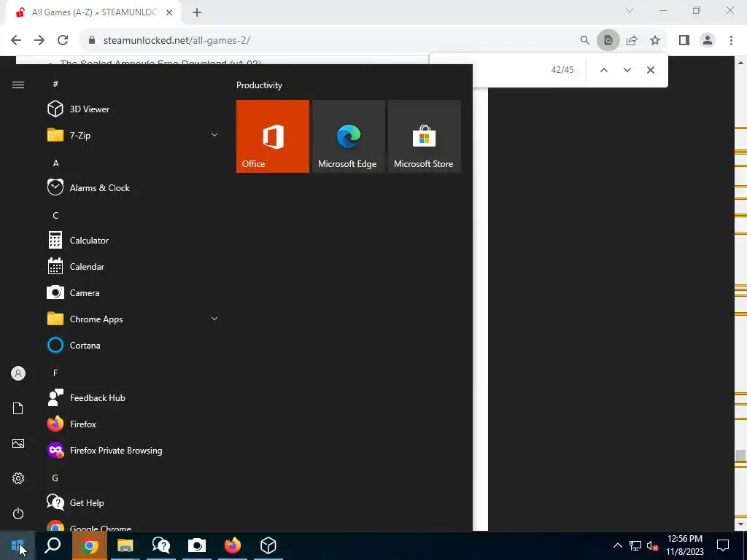Jump to letter A header in app list
Viewport: 747px width, 560px height.
55,163
